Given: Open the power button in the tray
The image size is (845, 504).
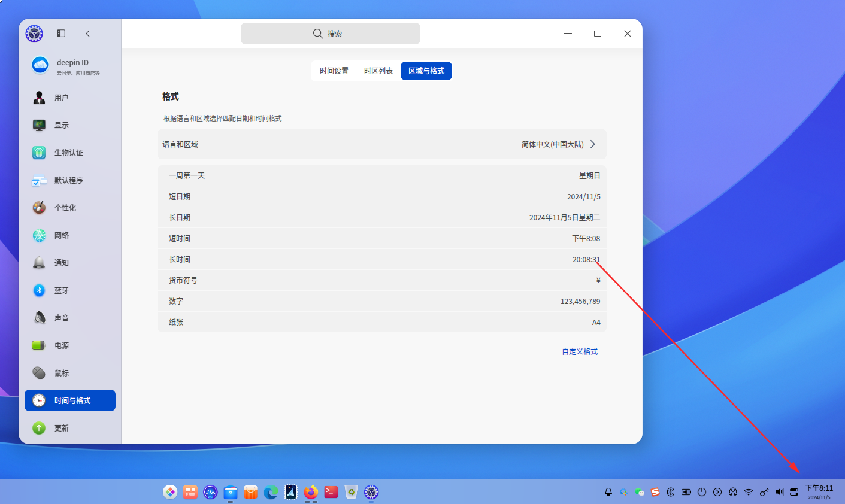Looking at the screenshot, I should tap(702, 492).
